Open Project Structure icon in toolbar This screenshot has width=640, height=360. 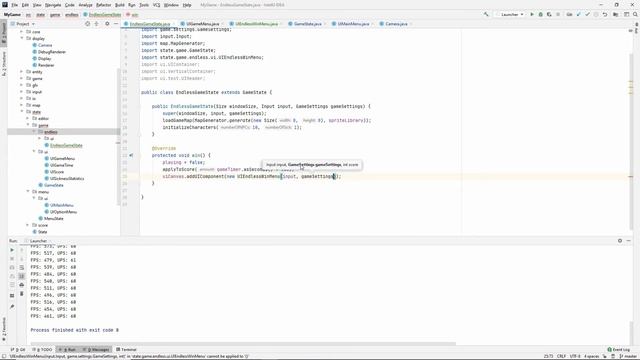616,14
